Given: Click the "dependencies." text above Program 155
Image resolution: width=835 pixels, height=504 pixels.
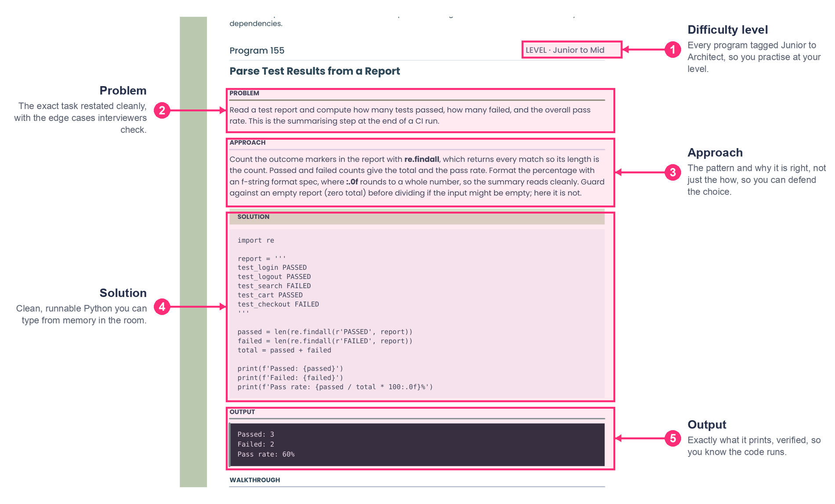Looking at the screenshot, I should click(x=256, y=24).
